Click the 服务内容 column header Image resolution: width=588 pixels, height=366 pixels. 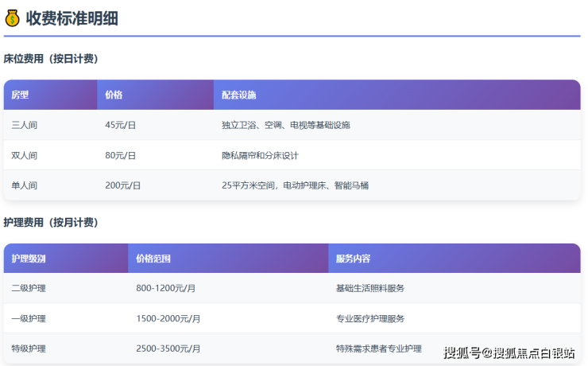(353, 259)
